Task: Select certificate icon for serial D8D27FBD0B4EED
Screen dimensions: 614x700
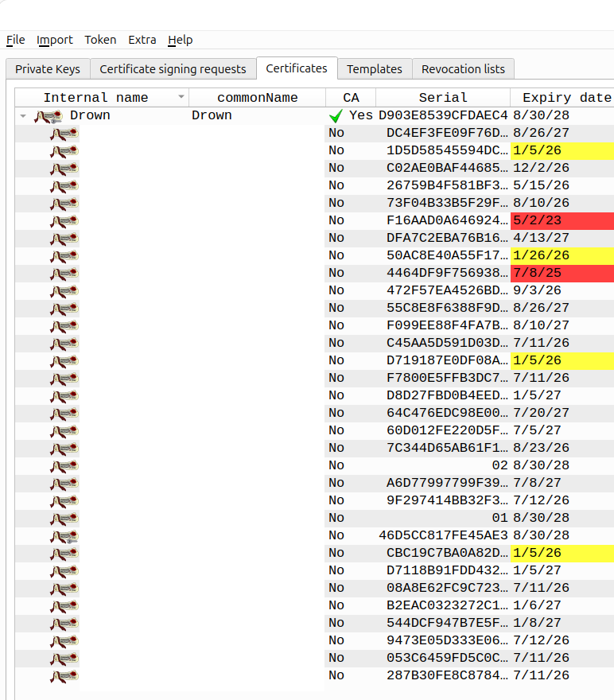Action: click(x=64, y=396)
